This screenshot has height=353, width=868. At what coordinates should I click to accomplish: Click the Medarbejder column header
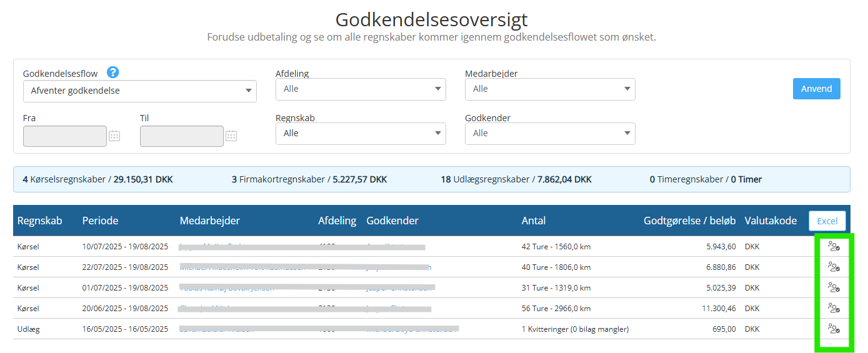210,221
